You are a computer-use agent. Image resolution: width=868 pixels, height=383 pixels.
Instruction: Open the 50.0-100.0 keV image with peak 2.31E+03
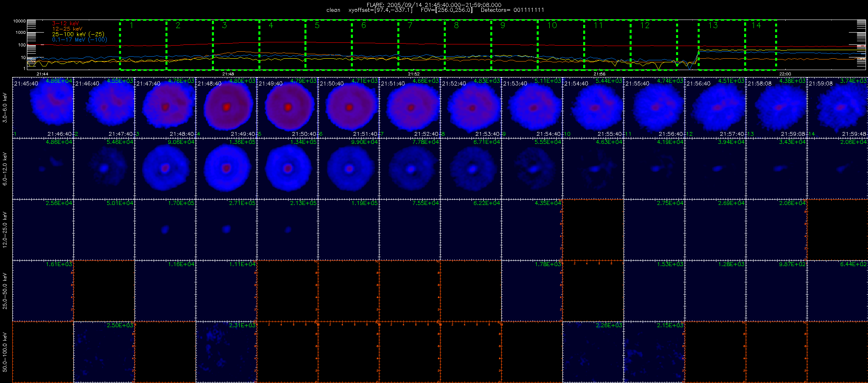click(227, 352)
